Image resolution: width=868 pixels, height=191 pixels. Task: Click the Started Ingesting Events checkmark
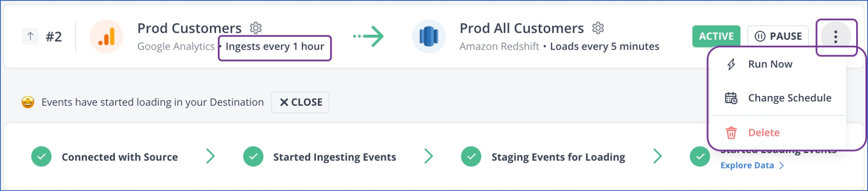pos(253,157)
